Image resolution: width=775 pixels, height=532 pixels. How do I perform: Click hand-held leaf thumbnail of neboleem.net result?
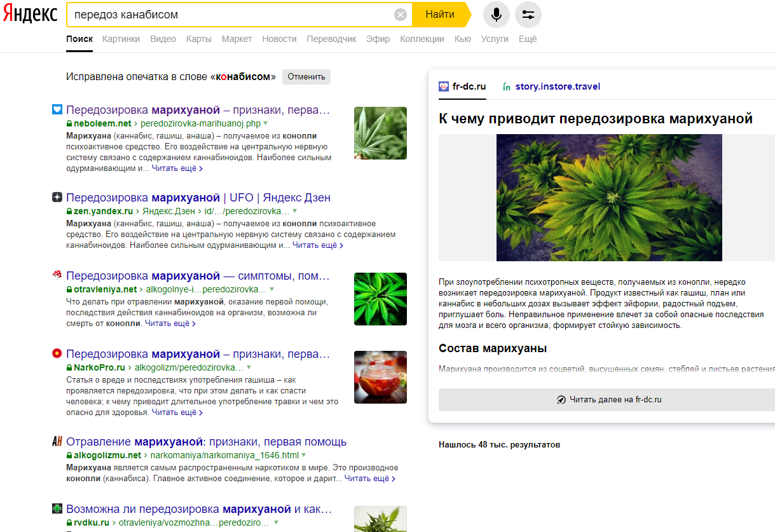380,133
